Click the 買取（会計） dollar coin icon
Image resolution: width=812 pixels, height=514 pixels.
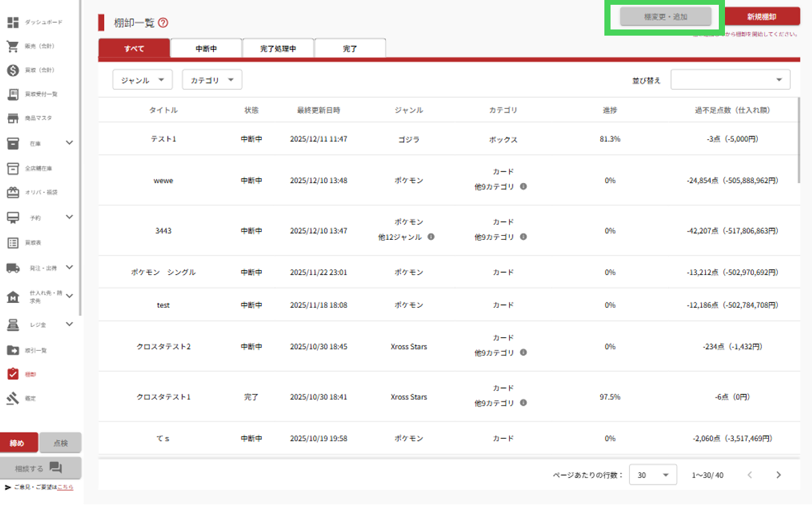pos(12,71)
